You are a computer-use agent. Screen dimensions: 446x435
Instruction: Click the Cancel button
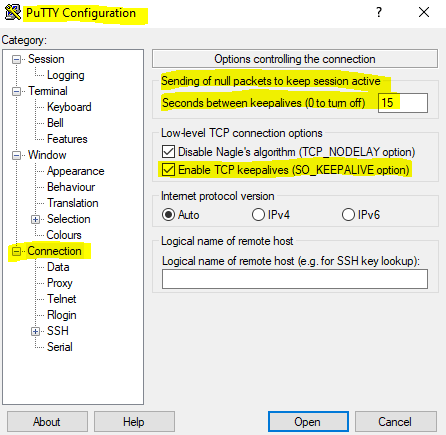click(396, 422)
